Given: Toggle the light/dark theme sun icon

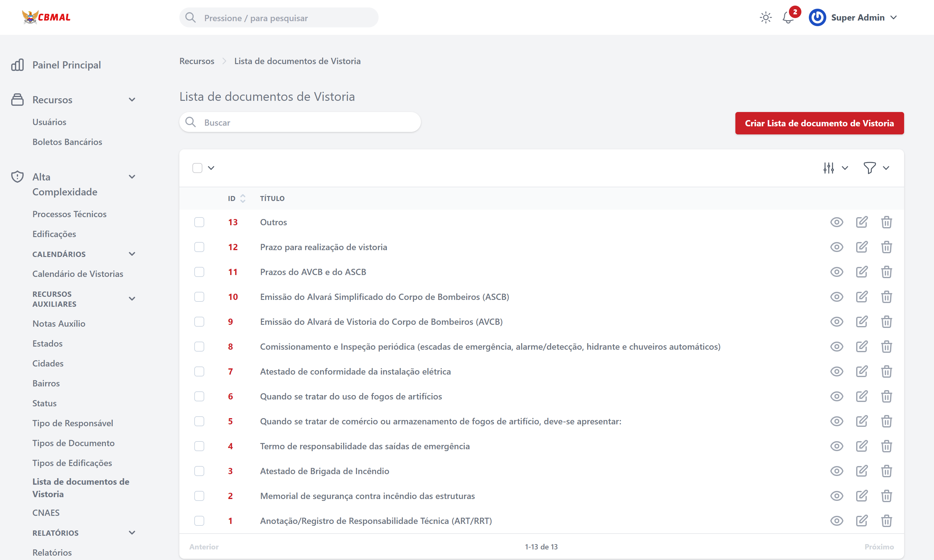Looking at the screenshot, I should [x=766, y=18].
